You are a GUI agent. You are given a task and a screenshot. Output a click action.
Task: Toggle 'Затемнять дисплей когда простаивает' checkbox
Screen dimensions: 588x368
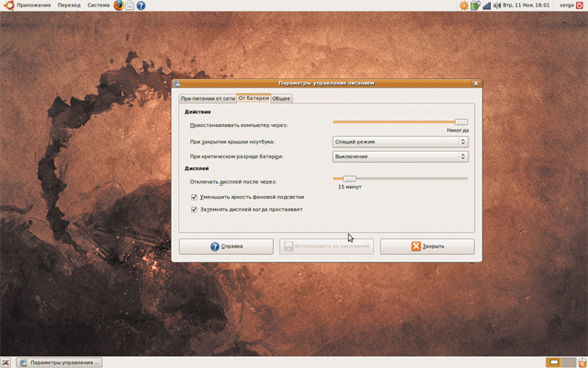click(x=194, y=209)
